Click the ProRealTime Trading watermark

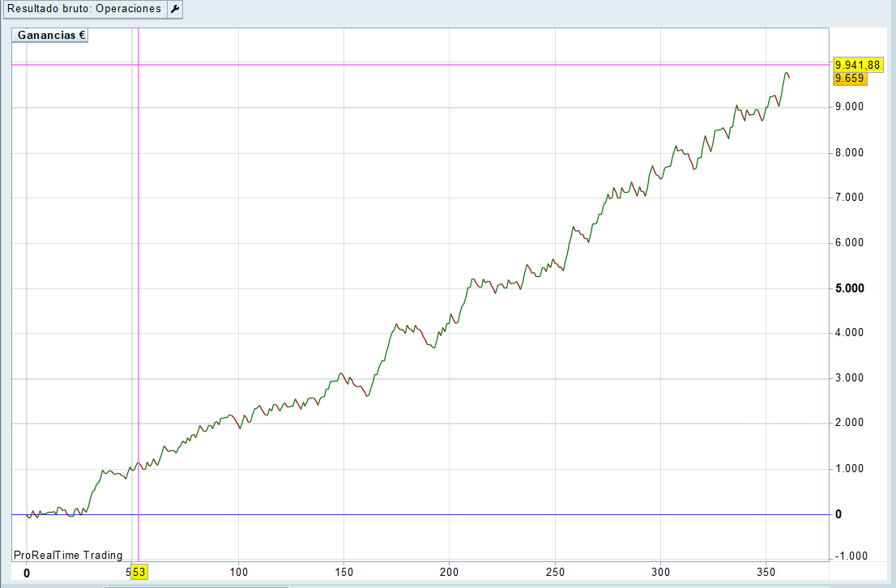pos(68,555)
